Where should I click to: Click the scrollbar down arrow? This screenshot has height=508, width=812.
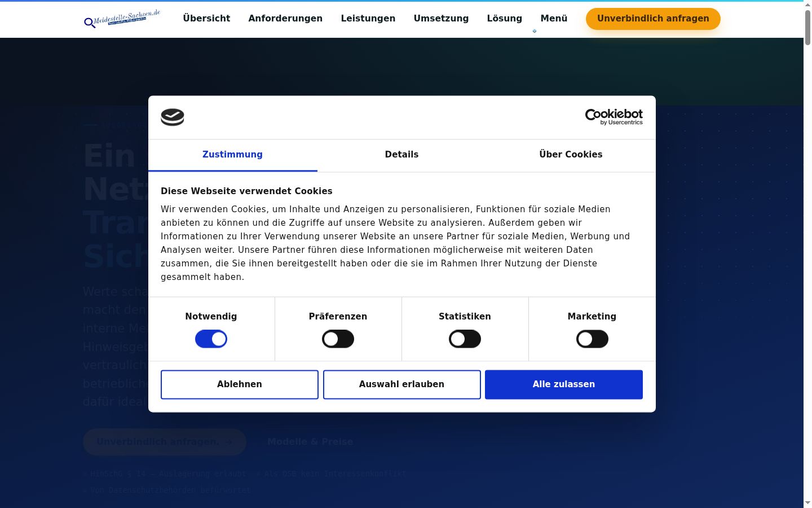[x=807, y=503]
